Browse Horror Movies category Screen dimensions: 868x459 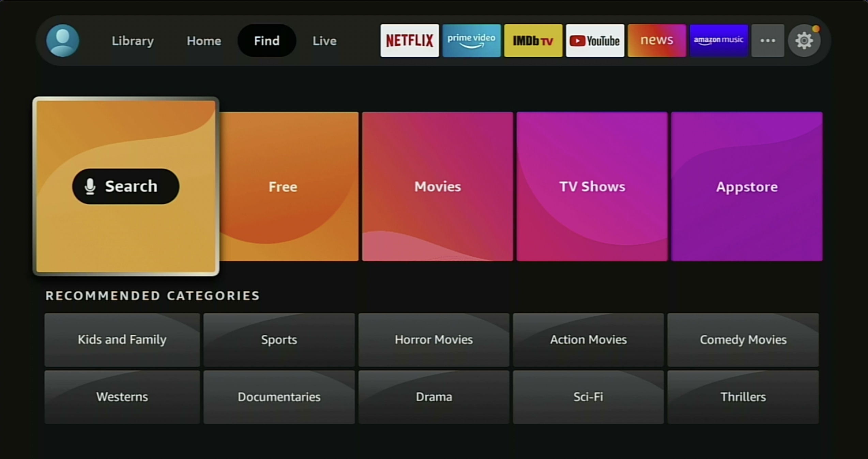point(433,339)
